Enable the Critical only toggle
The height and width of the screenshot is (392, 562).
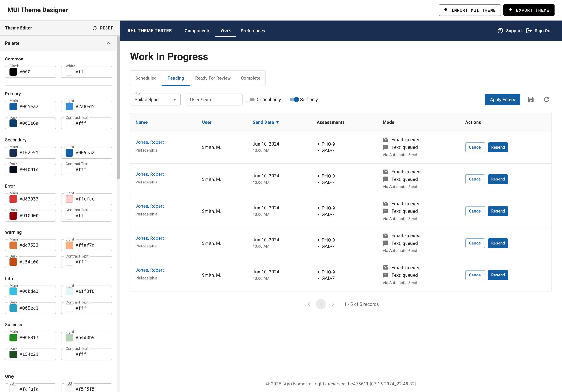[x=250, y=99]
